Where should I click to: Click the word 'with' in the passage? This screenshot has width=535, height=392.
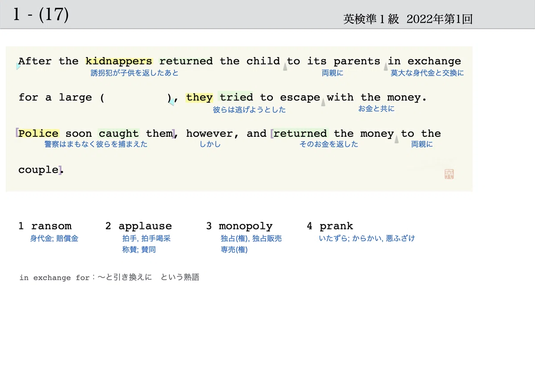click(340, 98)
